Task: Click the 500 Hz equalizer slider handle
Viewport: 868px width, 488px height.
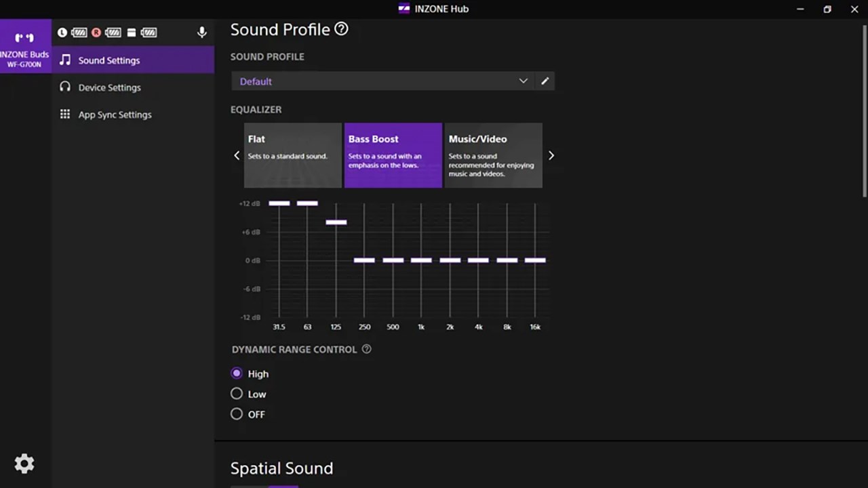Action: pos(393,260)
